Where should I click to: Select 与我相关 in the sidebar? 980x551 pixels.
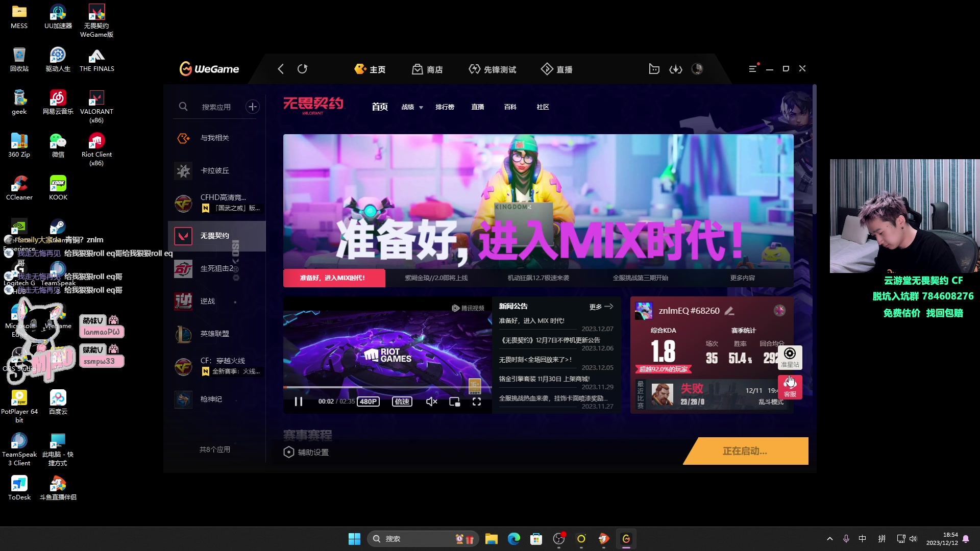tap(217, 138)
